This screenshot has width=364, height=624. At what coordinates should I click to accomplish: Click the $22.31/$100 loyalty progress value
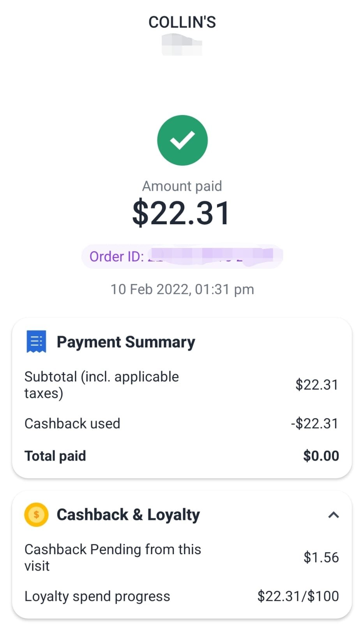point(298,596)
